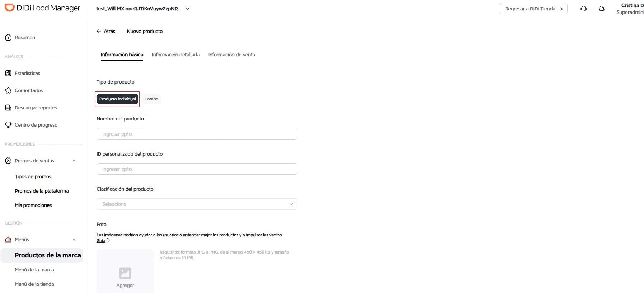Screen dimensions: 644x293
Task: Open the Clasificación del producto dropdown
Action: click(197, 204)
